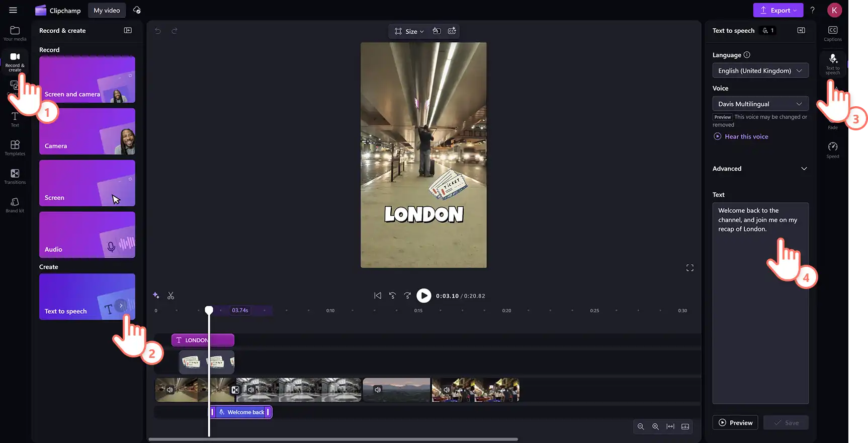Click the captions toolbar icon above preview

[452, 31]
